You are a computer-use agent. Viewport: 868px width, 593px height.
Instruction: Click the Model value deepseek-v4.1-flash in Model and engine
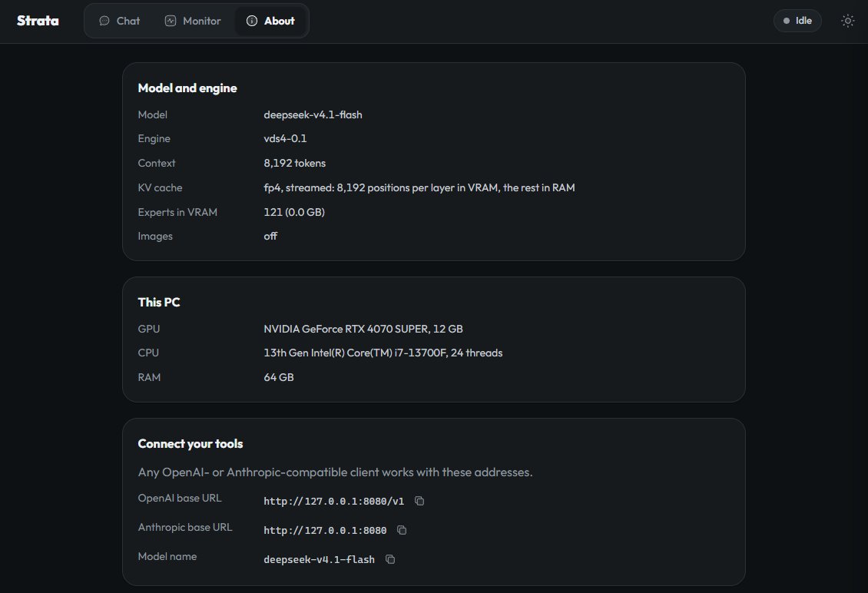(x=313, y=114)
